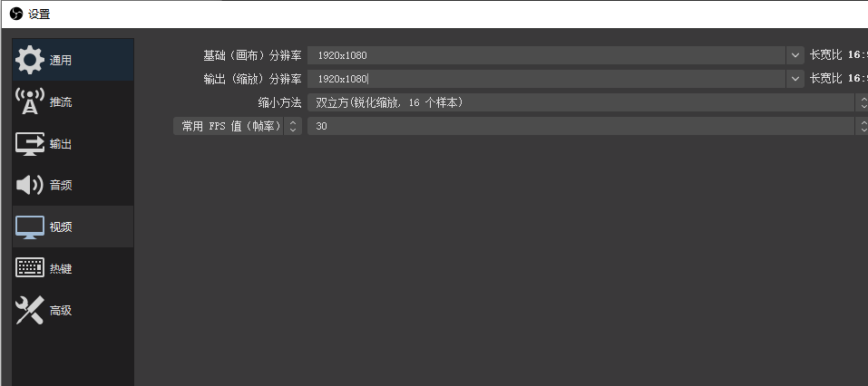Viewport: 868px width, 386px height.
Task: Click the output scaled resolution 1920x1080 field
Action: [x=547, y=79]
